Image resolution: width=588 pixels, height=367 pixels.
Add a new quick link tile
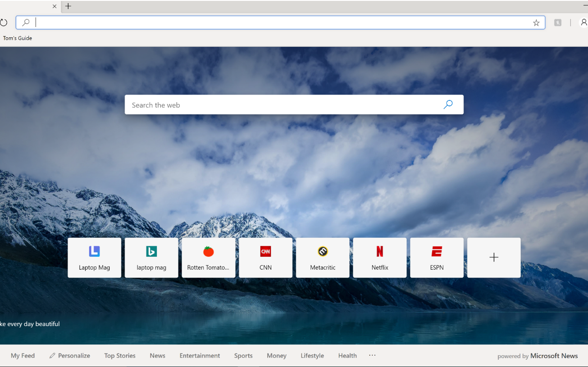tap(494, 258)
